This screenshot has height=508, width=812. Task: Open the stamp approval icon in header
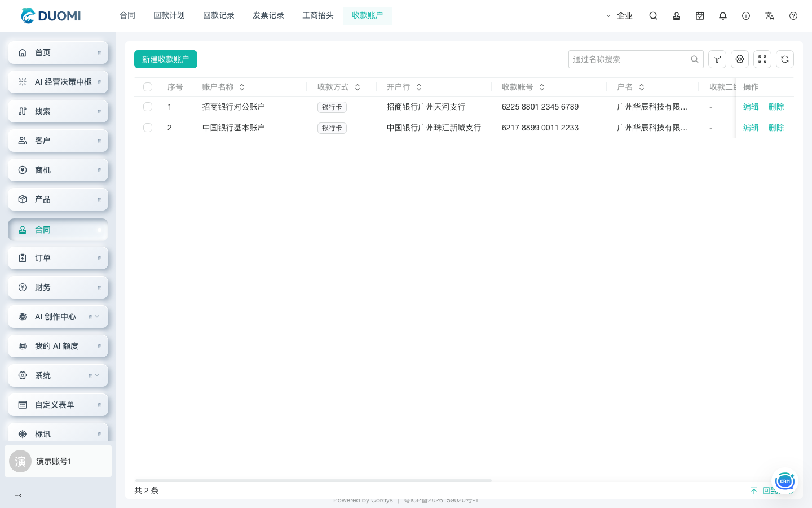click(677, 16)
